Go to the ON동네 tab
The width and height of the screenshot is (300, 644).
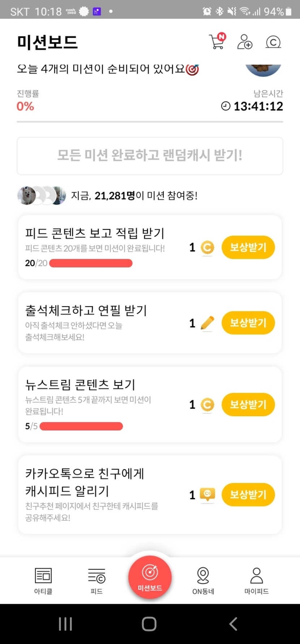coord(203,581)
